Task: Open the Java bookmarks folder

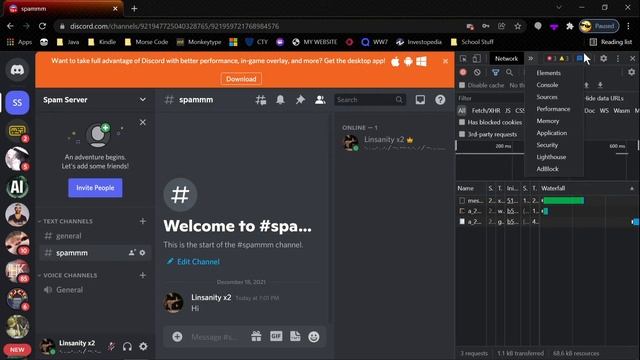Action: point(68,42)
